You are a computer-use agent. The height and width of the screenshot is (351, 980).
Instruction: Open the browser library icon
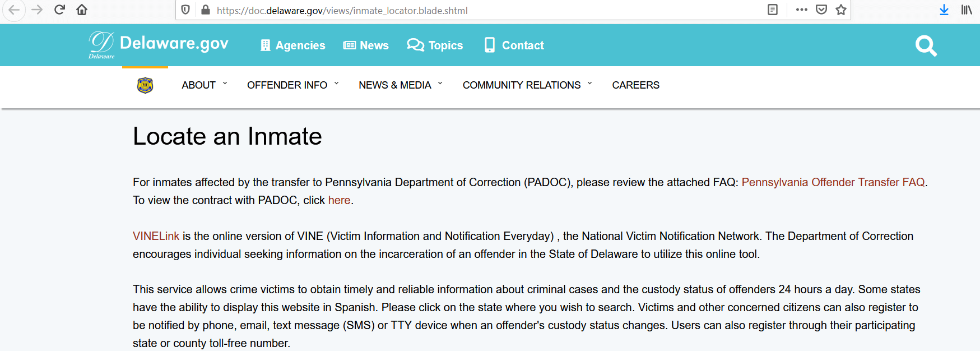click(967, 10)
